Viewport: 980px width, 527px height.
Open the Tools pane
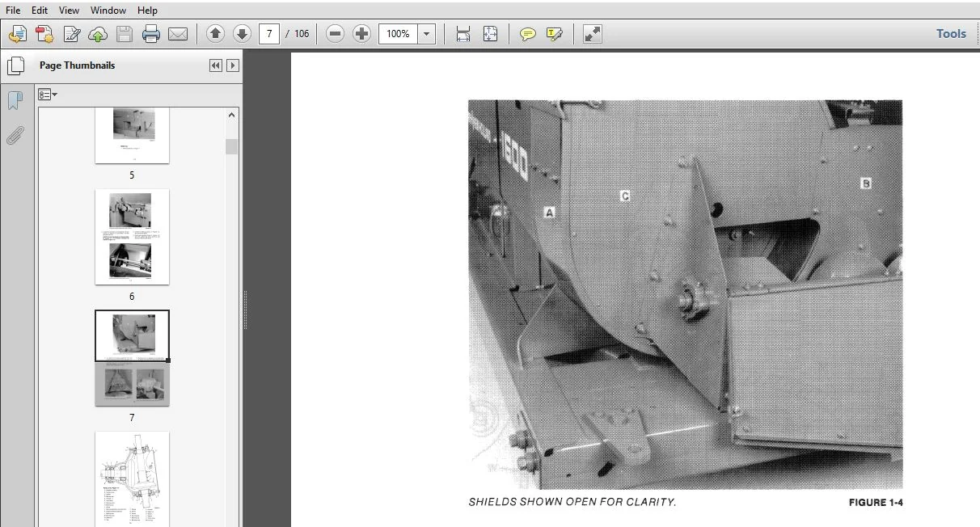952,33
